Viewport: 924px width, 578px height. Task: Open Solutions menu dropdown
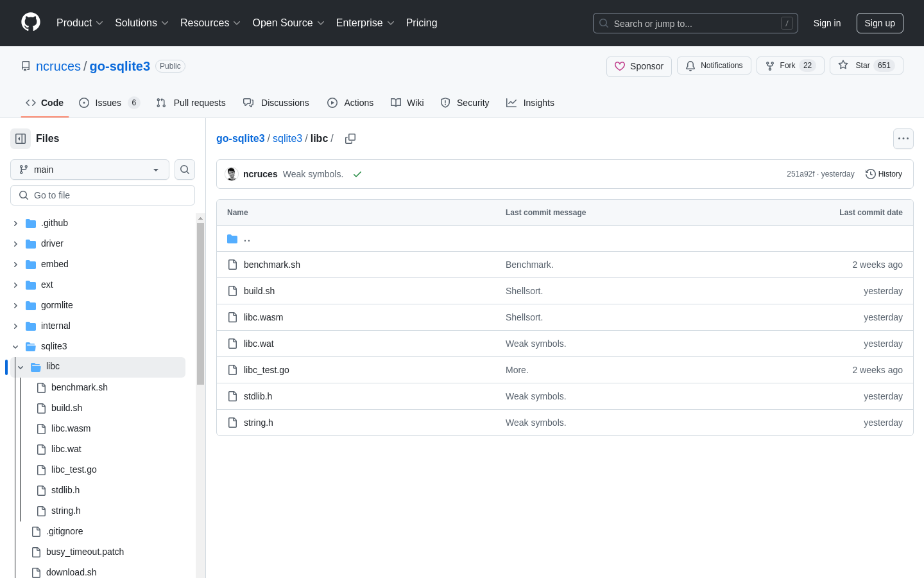tap(142, 23)
